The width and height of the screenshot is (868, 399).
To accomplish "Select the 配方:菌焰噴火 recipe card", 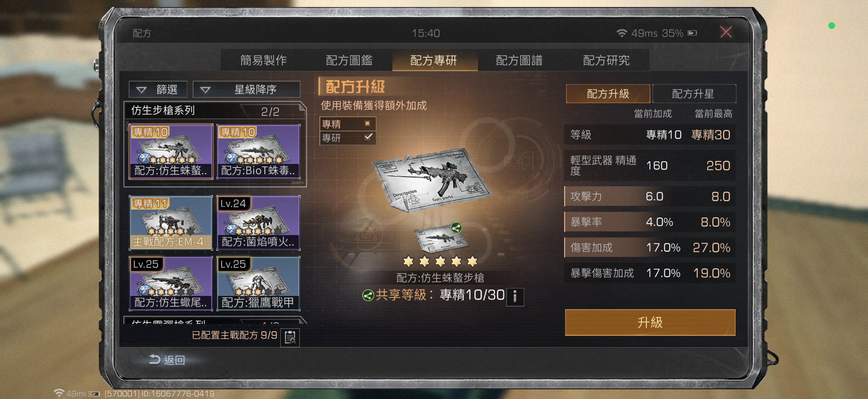I will tap(258, 222).
